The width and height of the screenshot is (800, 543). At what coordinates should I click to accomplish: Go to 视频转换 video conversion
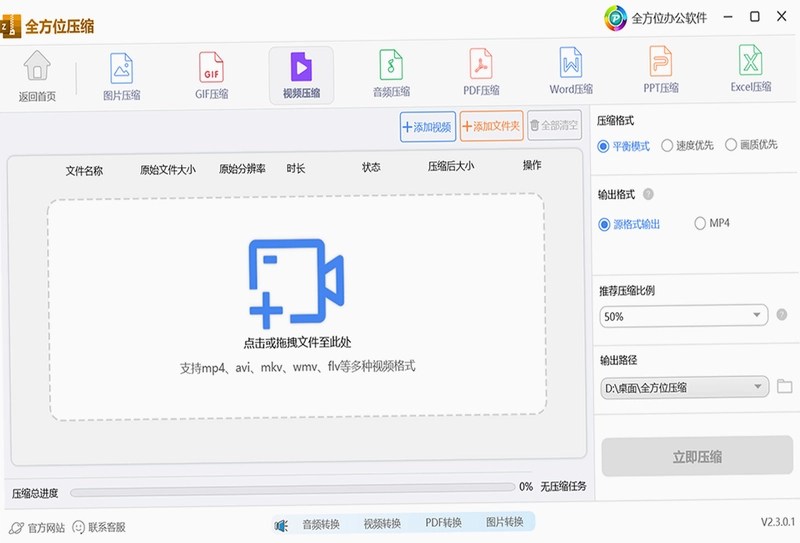pyautogui.click(x=382, y=523)
